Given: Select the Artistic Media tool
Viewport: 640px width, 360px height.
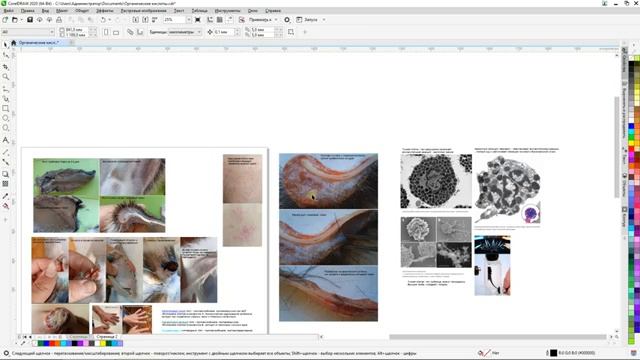Looking at the screenshot, I should 5,98.
